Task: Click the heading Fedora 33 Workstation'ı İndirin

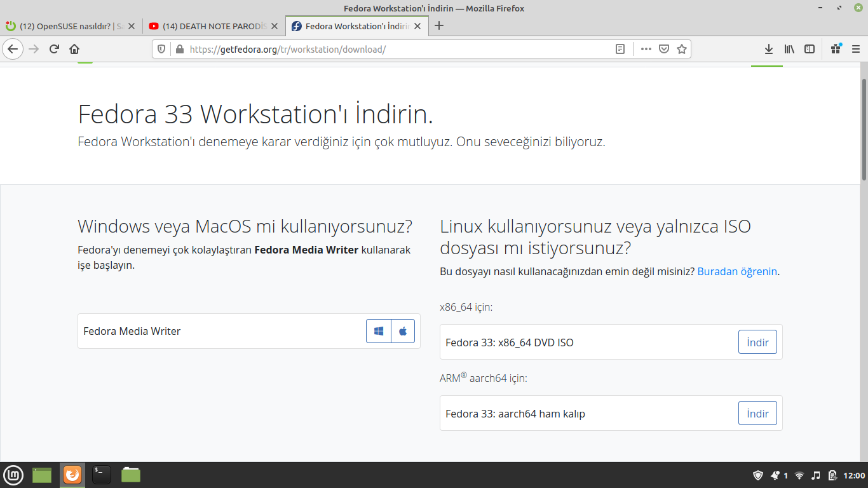Action: point(255,114)
